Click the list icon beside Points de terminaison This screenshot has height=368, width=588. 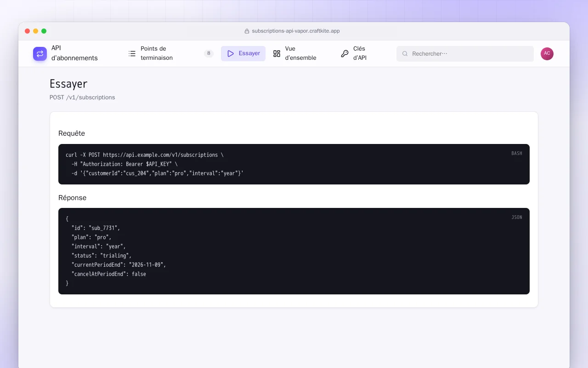pyautogui.click(x=132, y=53)
